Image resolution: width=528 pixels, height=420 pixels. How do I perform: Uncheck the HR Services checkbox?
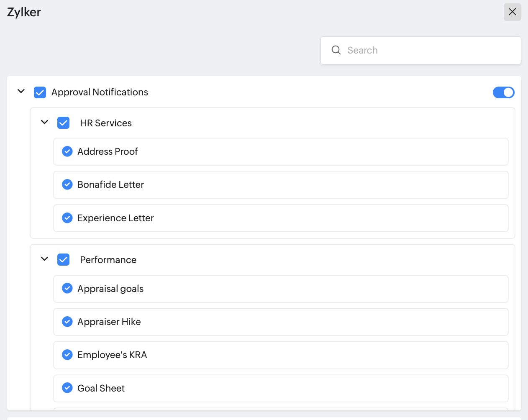pyautogui.click(x=64, y=123)
